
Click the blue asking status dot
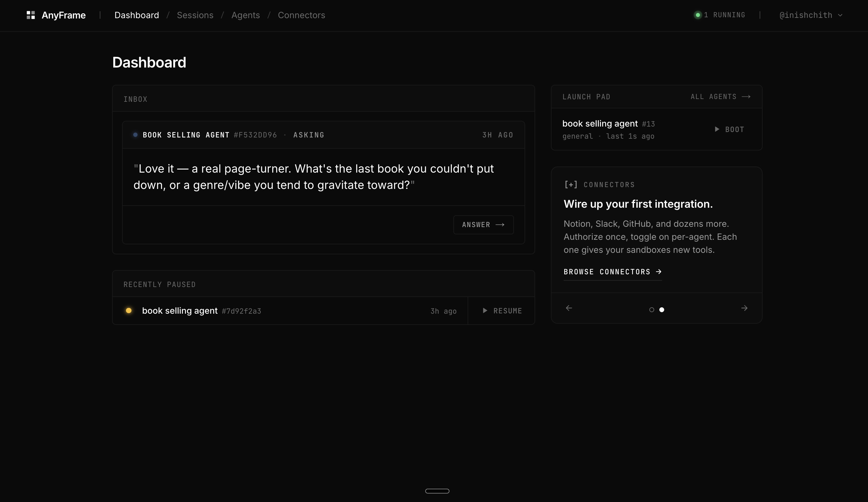click(x=135, y=135)
